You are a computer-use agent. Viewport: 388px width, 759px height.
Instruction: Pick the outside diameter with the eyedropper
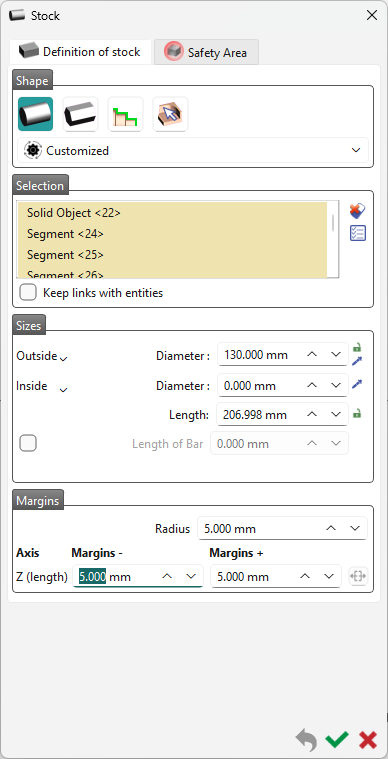tap(357, 361)
